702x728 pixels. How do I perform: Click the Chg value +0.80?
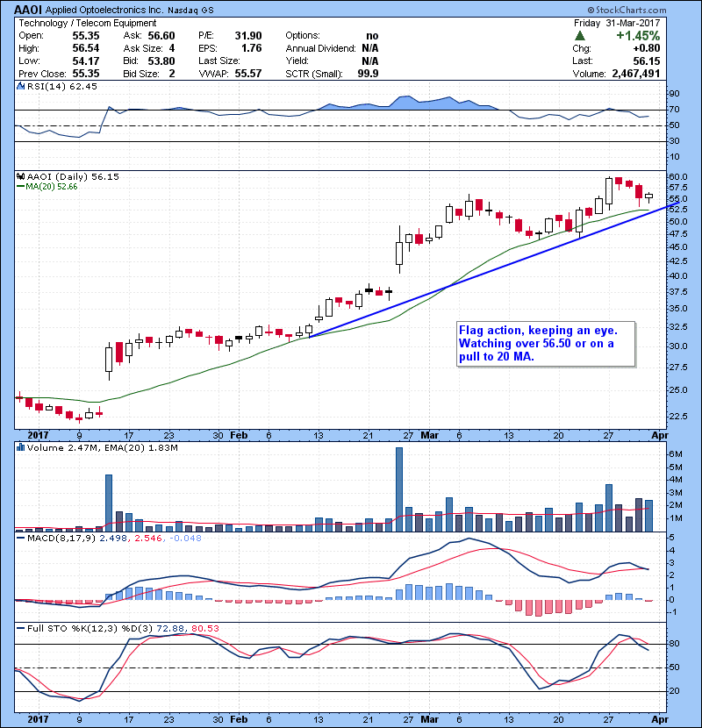click(646, 48)
